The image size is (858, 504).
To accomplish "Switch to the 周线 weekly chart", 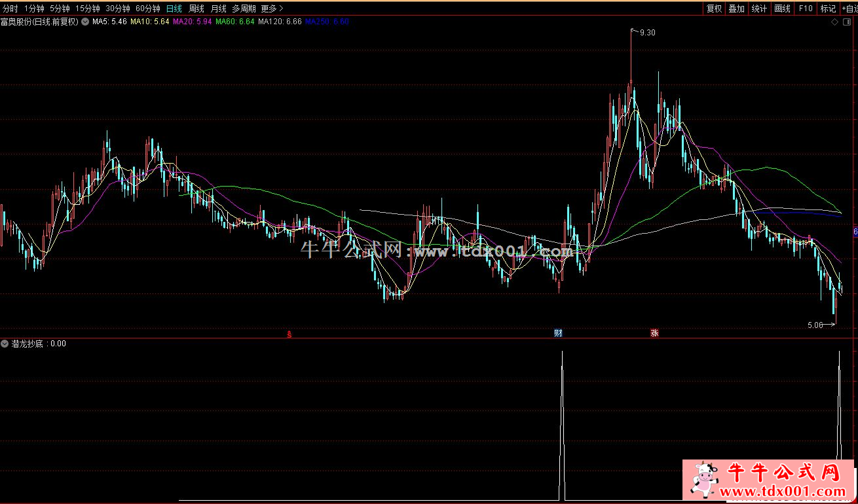I will 196,9.
